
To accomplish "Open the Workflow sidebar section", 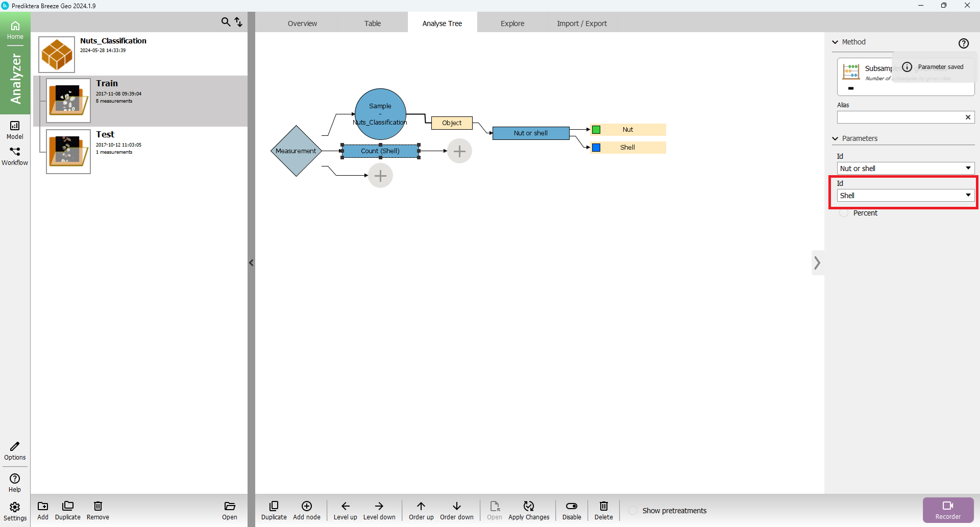I will 15,156.
